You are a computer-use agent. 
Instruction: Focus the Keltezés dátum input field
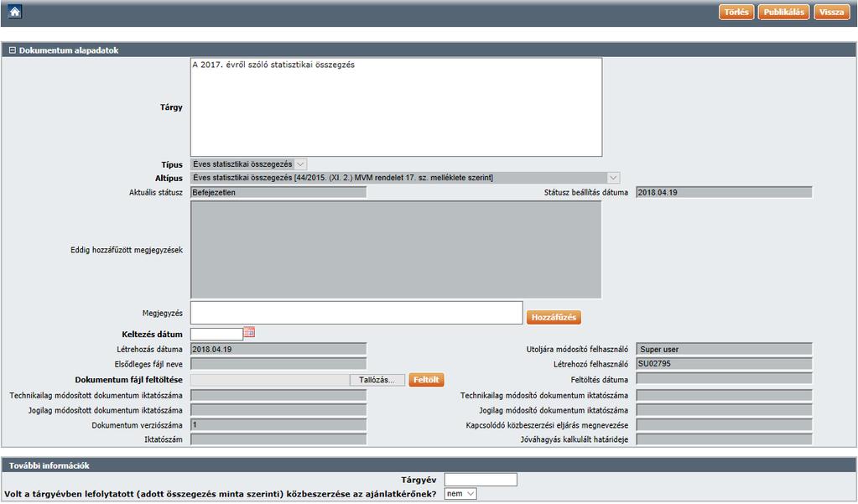click(216, 334)
